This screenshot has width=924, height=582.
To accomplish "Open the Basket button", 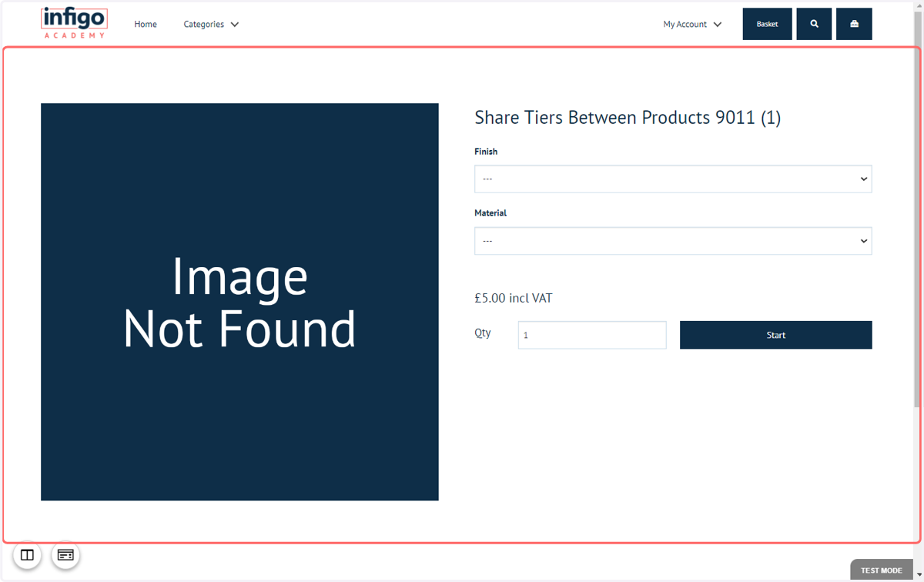I will point(767,24).
